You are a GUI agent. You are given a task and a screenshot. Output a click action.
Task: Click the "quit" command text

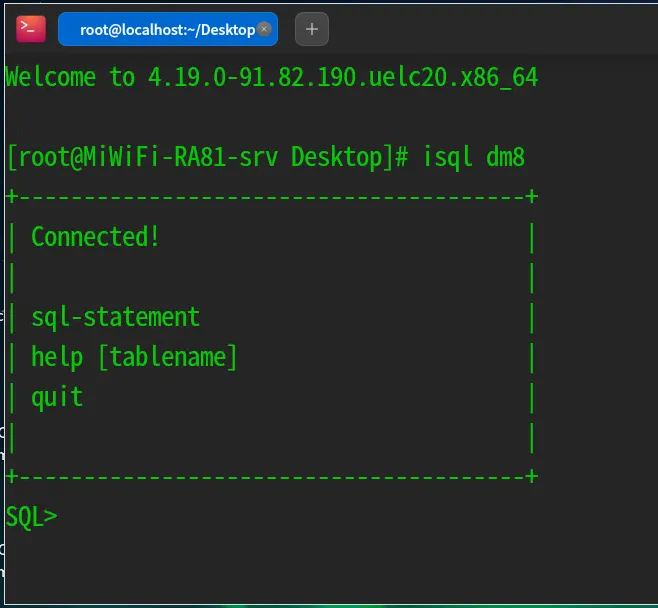click(x=57, y=397)
